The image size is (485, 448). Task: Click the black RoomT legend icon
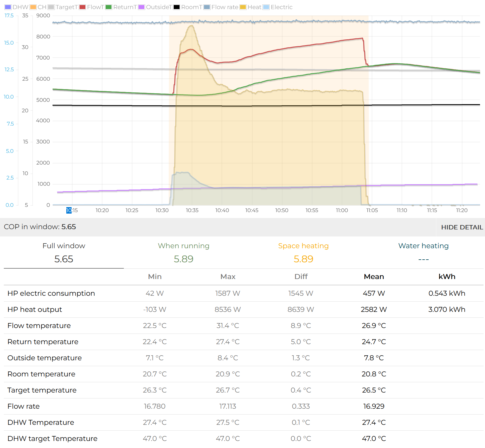[177, 7]
